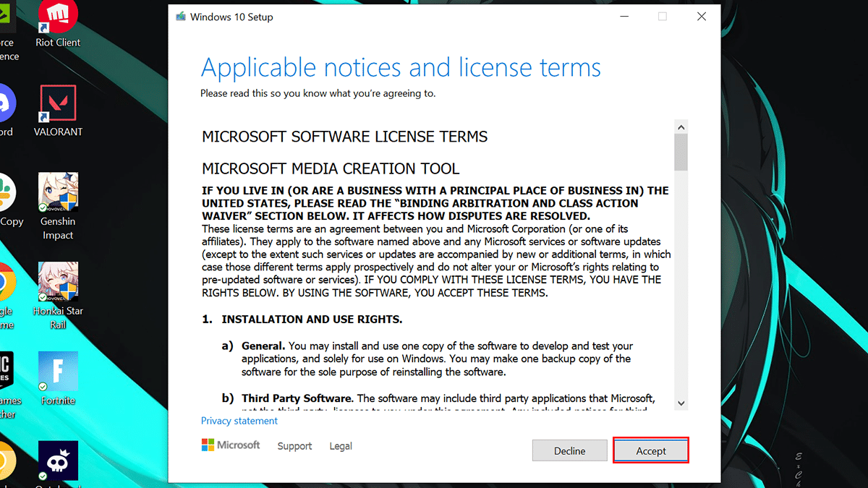868x488 pixels.
Task: Open the Privacy statement link
Action: pyautogui.click(x=239, y=421)
